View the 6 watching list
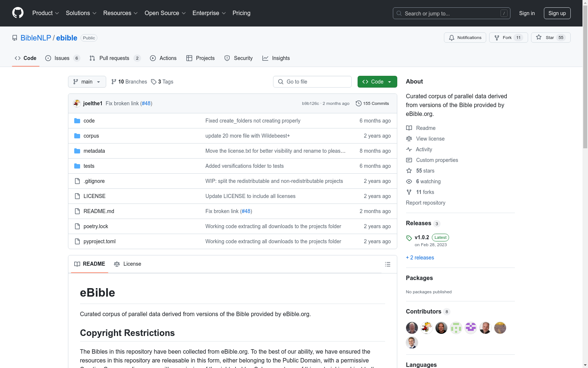This screenshot has width=588, height=368. tap(423, 181)
